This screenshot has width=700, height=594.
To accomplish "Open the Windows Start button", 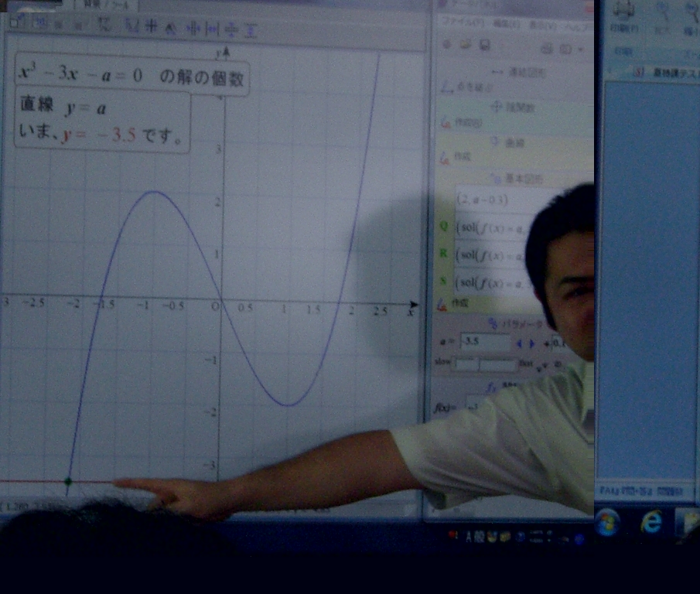I will click(608, 522).
